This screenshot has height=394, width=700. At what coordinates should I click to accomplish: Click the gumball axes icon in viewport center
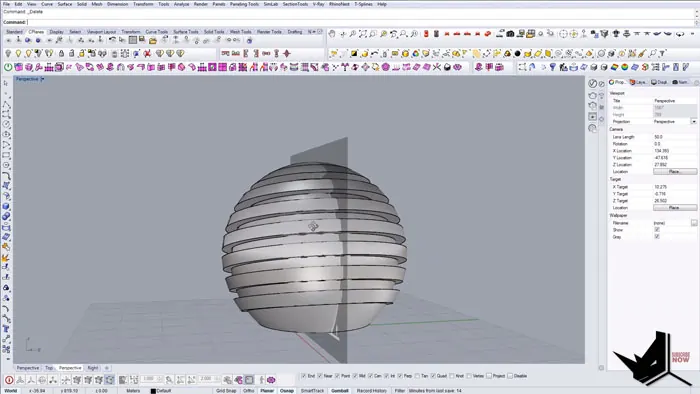[x=313, y=226]
